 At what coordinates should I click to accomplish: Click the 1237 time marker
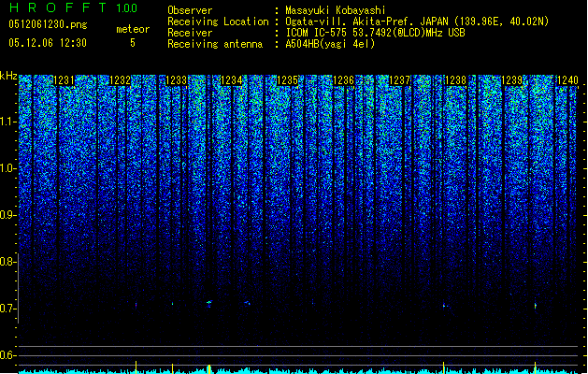click(400, 80)
